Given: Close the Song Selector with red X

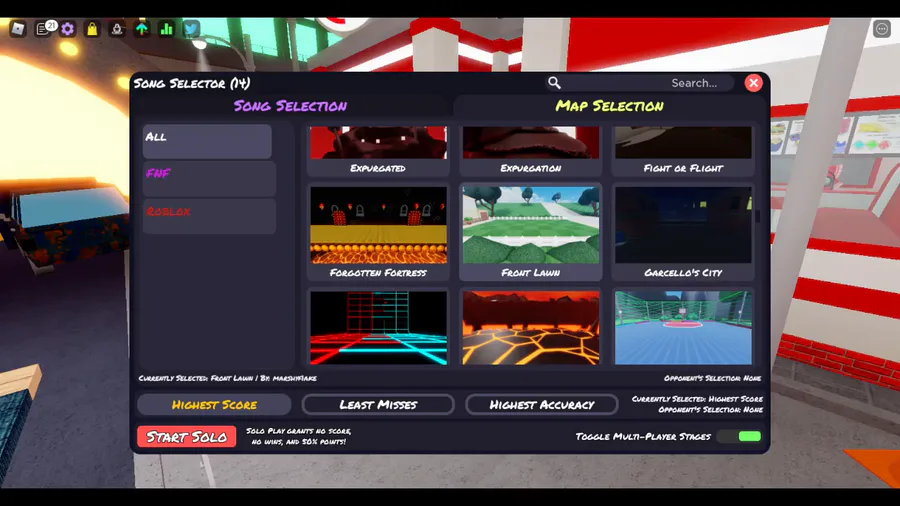Looking at the screenshot, I should (x=753, y=83).
